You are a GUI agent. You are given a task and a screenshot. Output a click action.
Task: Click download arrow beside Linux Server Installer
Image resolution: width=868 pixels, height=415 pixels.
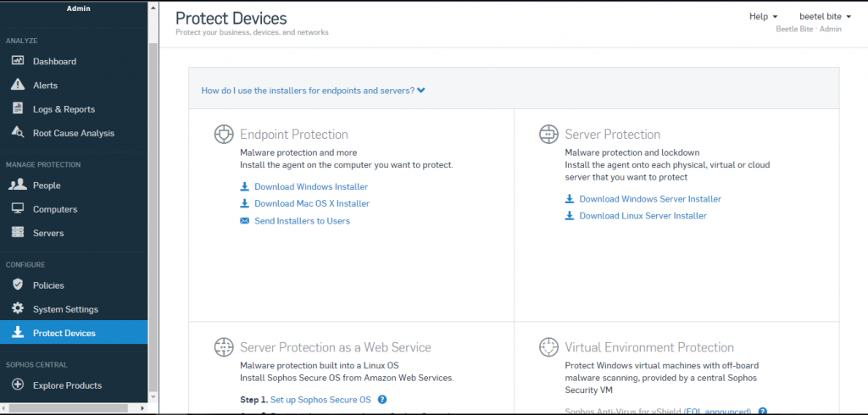pyautogui.click(x=570, y=216)
